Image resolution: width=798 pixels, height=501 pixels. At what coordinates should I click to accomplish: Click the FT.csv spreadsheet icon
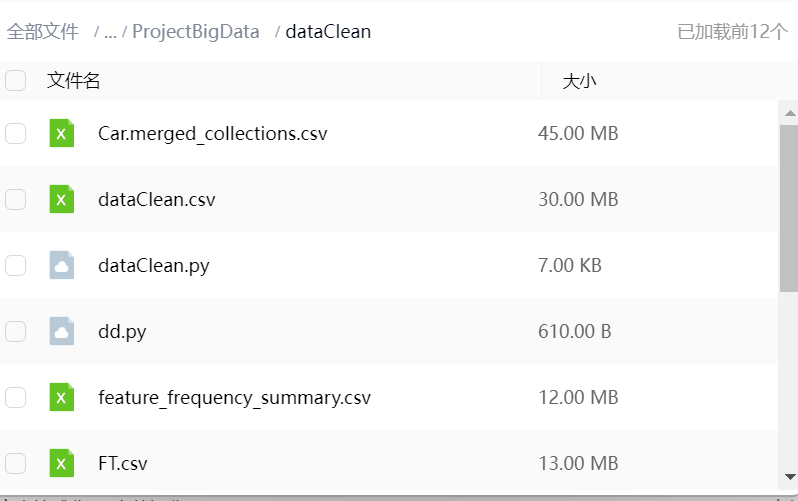[62, 463]
